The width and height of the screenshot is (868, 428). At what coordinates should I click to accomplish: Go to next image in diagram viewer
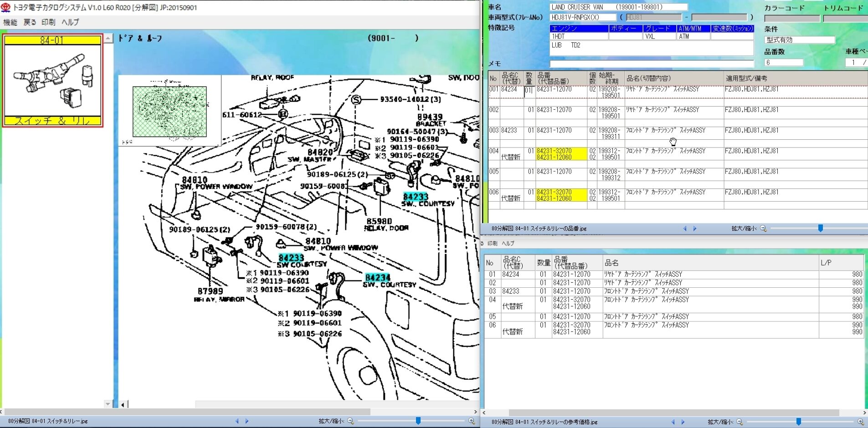(247, 421)
